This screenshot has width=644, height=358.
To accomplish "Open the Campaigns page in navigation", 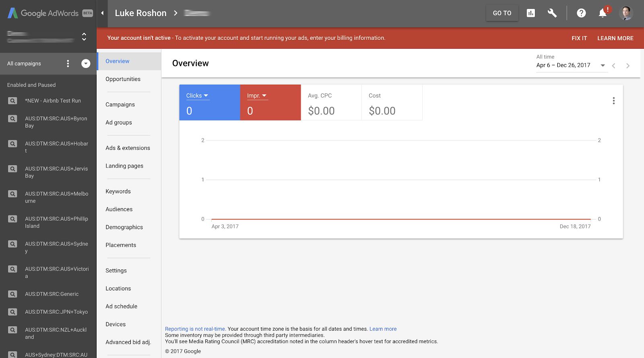I will click(120, 105).
